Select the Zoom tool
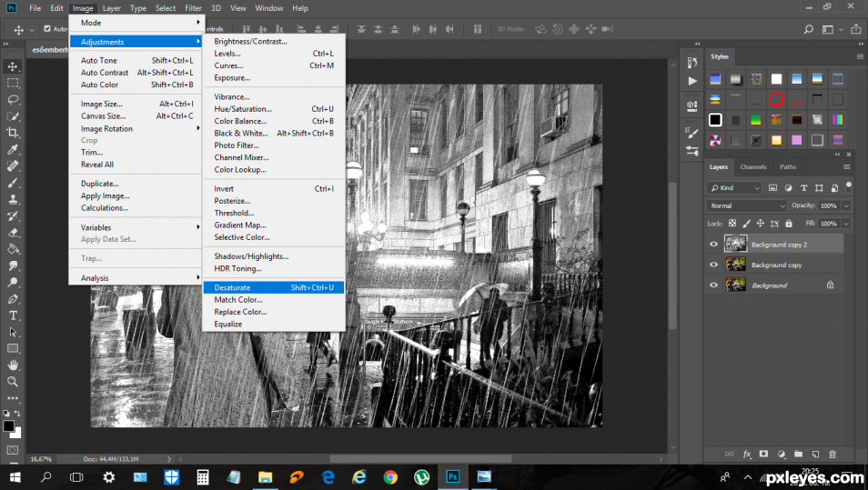 [x=12, y=382]
